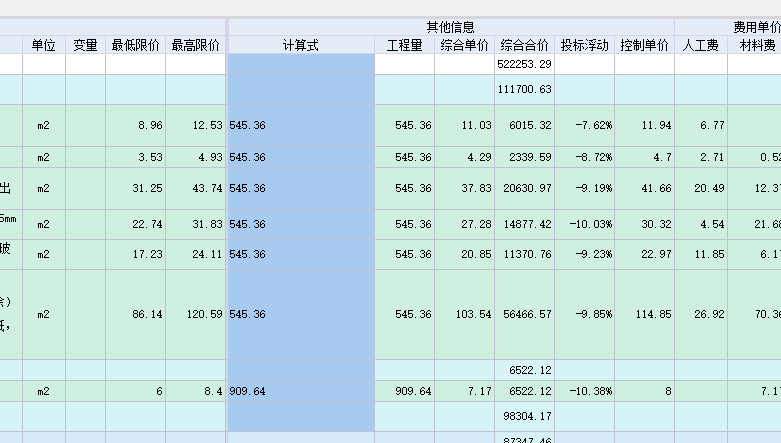This screenshot has height=443, width=781.
Task: Select subtotal cell 111700.63
Action: click(x=524, y=89)
